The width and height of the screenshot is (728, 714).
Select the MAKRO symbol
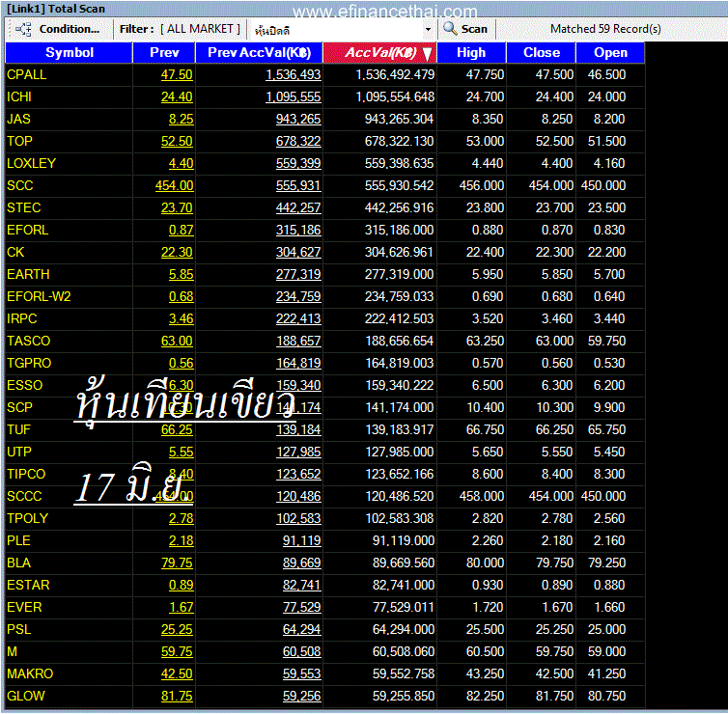(x=30, y=674)
